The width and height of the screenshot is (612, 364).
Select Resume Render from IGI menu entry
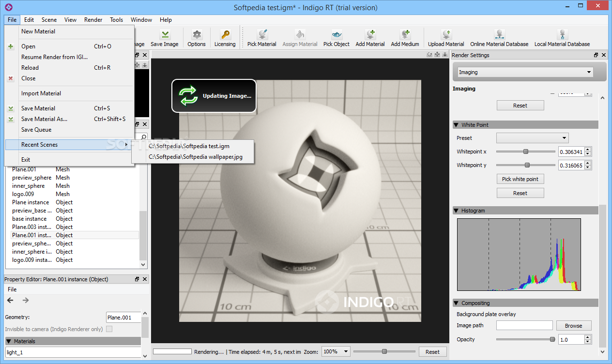[55, 57]
